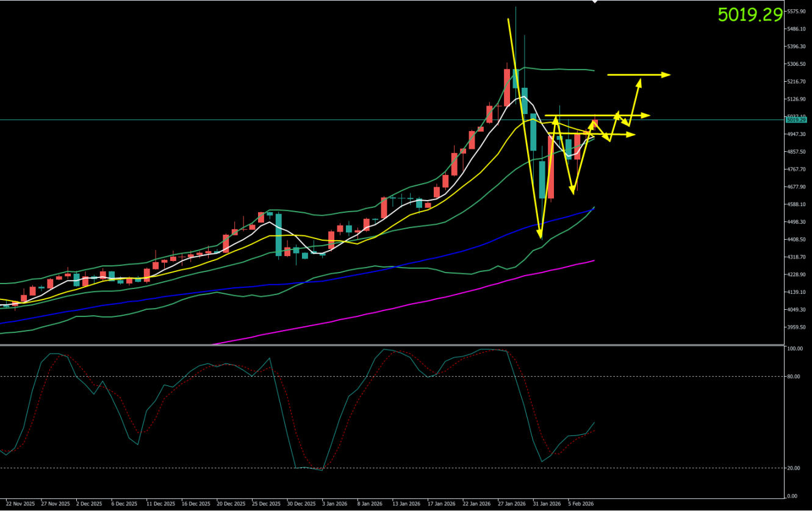
Task: Select the tall teal candle near 25 Dec 2025
Action: (x=279, y=235)
